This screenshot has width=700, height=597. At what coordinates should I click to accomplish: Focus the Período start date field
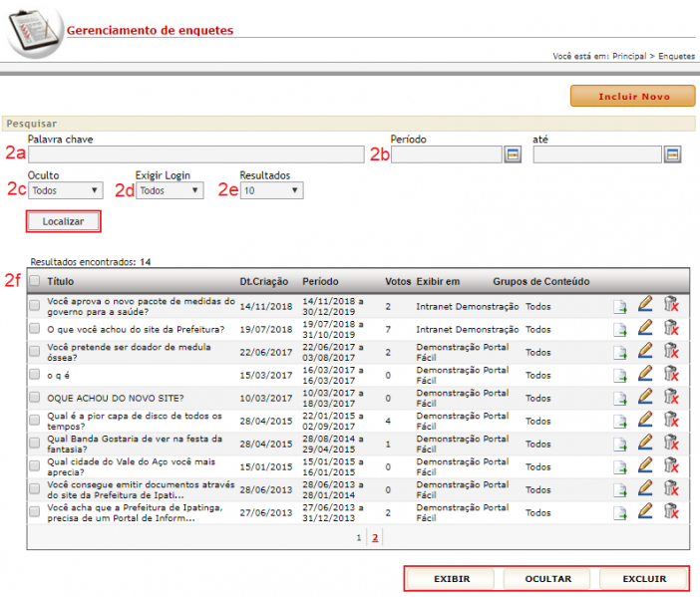point(447,154)
